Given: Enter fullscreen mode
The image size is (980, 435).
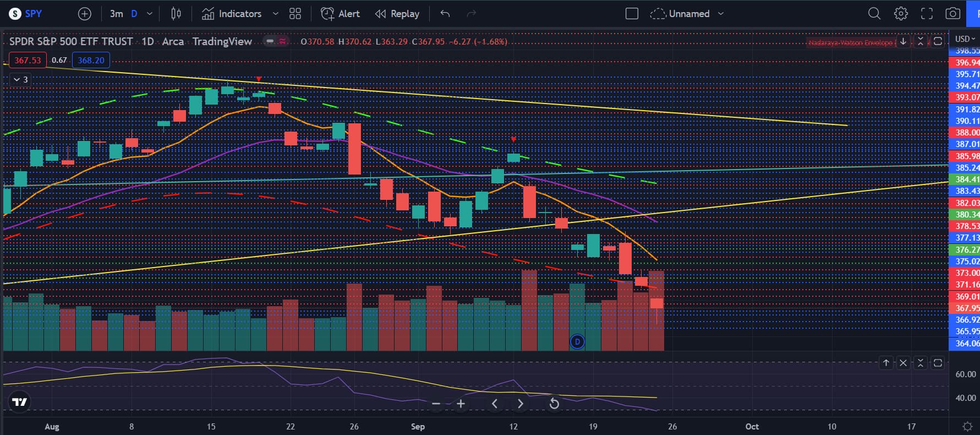Looking at the screenshot, I should coord(927,14).
